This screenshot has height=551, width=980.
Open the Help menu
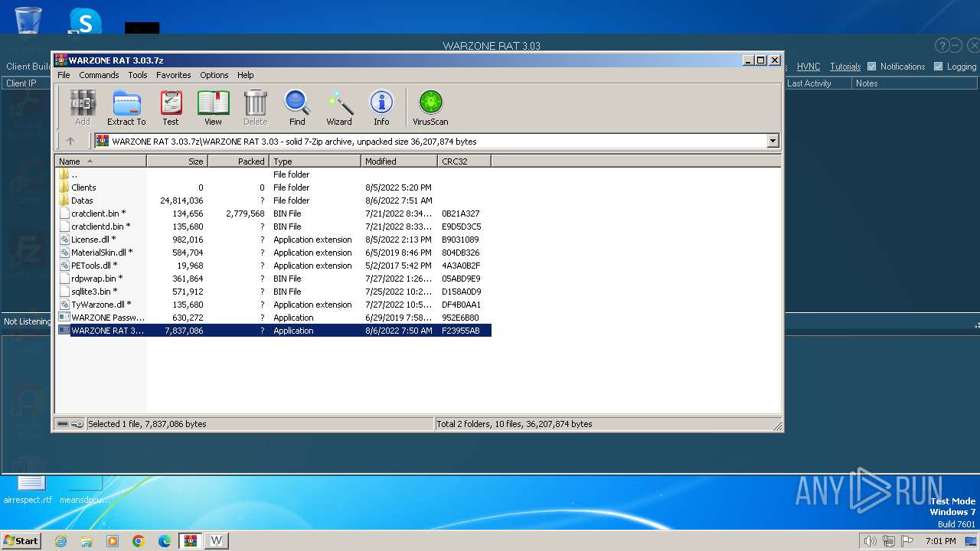(x=245, y=75)
